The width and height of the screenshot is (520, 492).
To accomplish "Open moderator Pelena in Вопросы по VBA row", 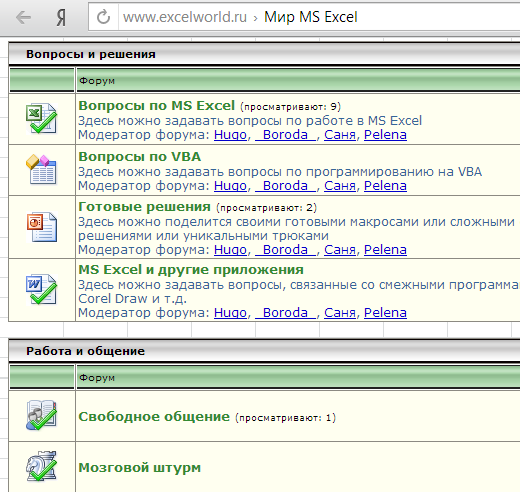I will tap(385, 186).
